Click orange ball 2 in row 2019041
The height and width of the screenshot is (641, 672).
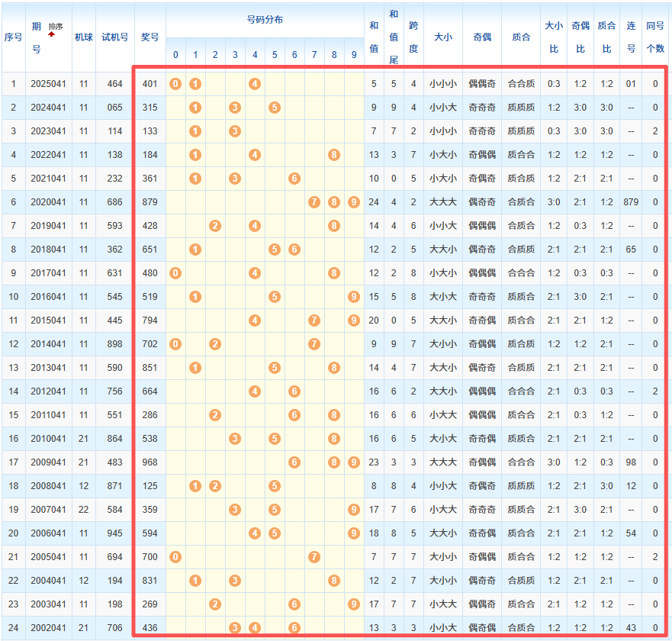pos(215,226)
